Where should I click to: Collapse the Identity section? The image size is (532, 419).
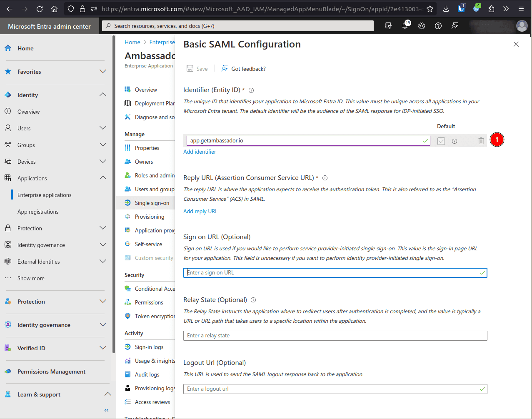103,95
